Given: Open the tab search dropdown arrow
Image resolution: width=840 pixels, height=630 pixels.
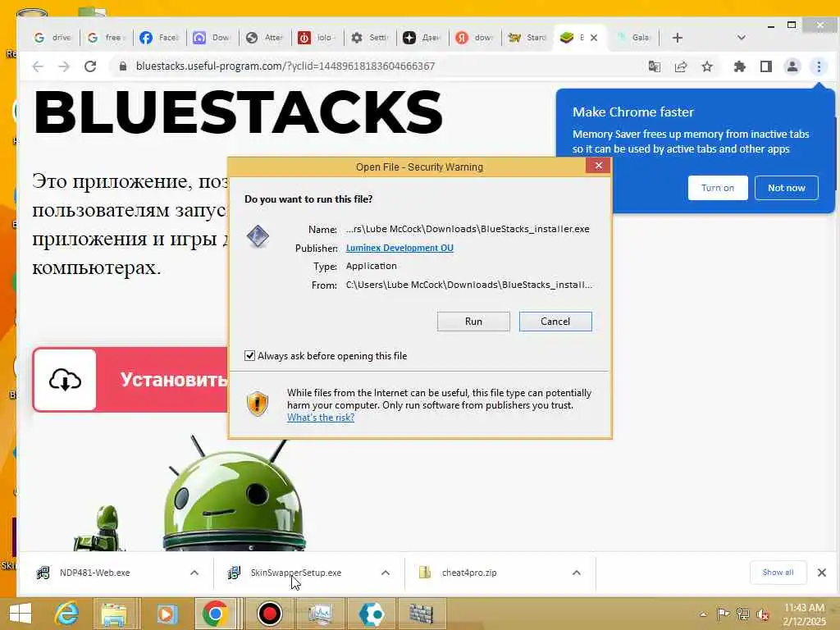Looking at the screenshot, I should (x=742, y=38).
